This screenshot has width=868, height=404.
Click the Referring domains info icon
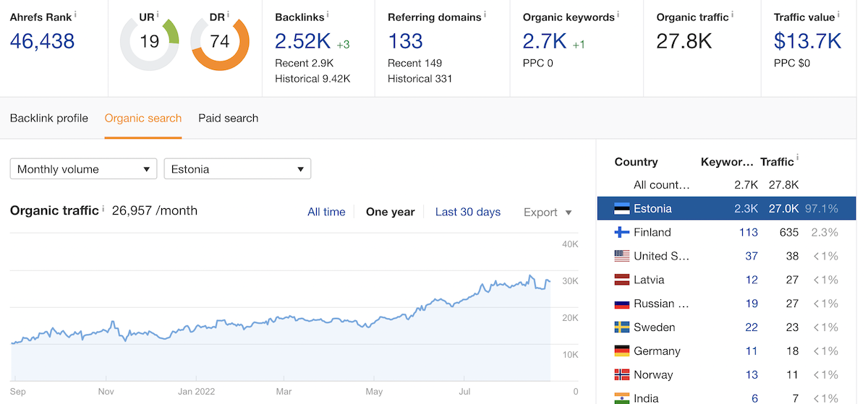[x=485, y=14]
